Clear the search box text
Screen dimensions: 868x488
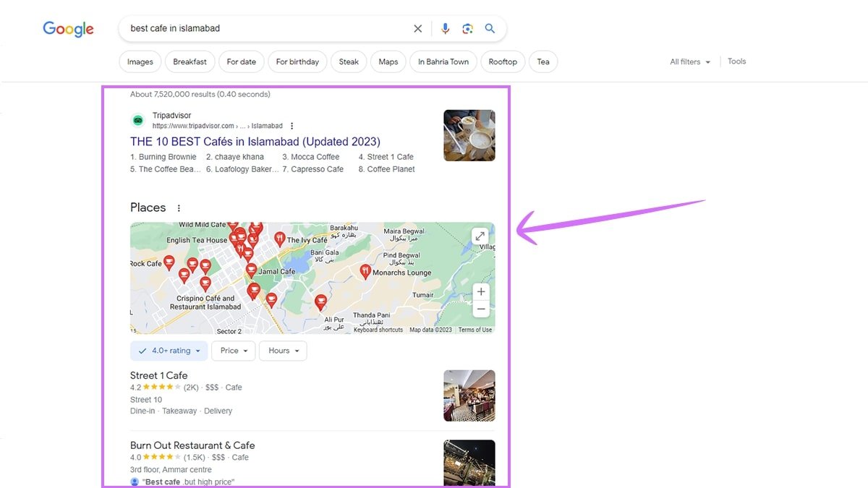(417, 29)
